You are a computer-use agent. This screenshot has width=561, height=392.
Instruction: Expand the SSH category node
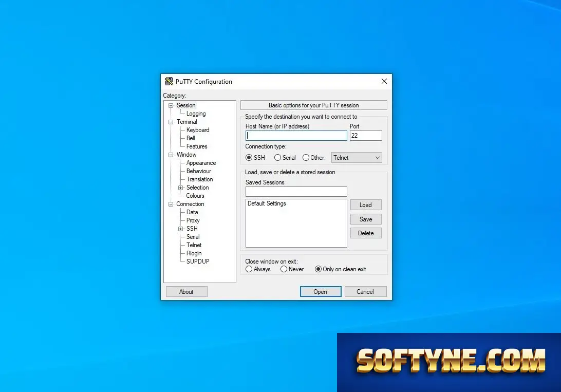point(181,229)
